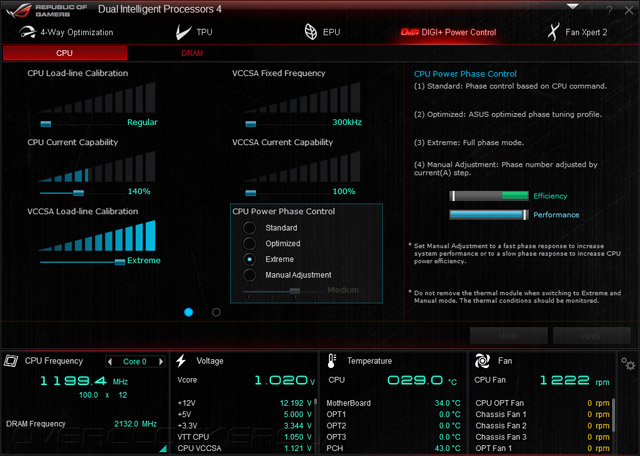This screenshot has width=640, height=456.
Task: Click the VTT CPU 1.050 V value
Action: click(298, 437)
